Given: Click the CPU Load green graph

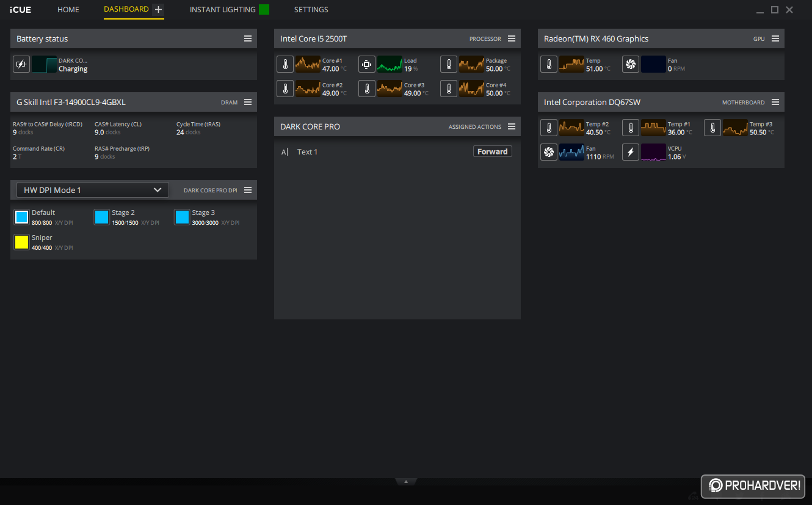Looking at the screenshot, I should 390,64.
